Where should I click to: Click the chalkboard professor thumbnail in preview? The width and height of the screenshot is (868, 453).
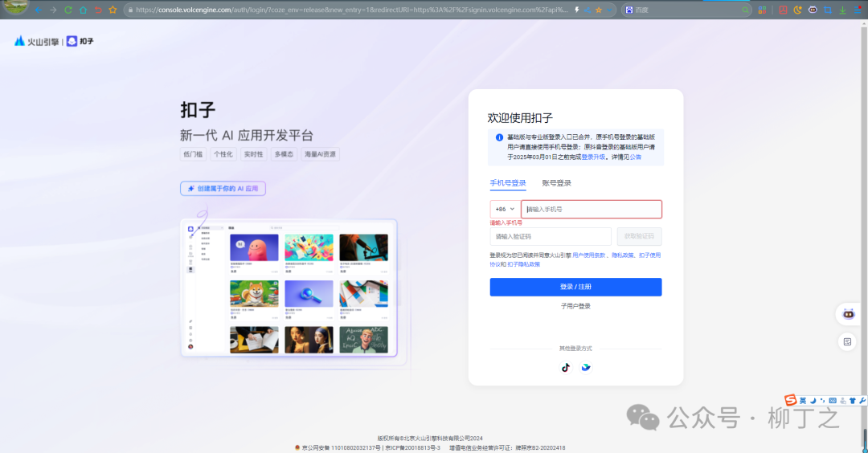point(364,340)
